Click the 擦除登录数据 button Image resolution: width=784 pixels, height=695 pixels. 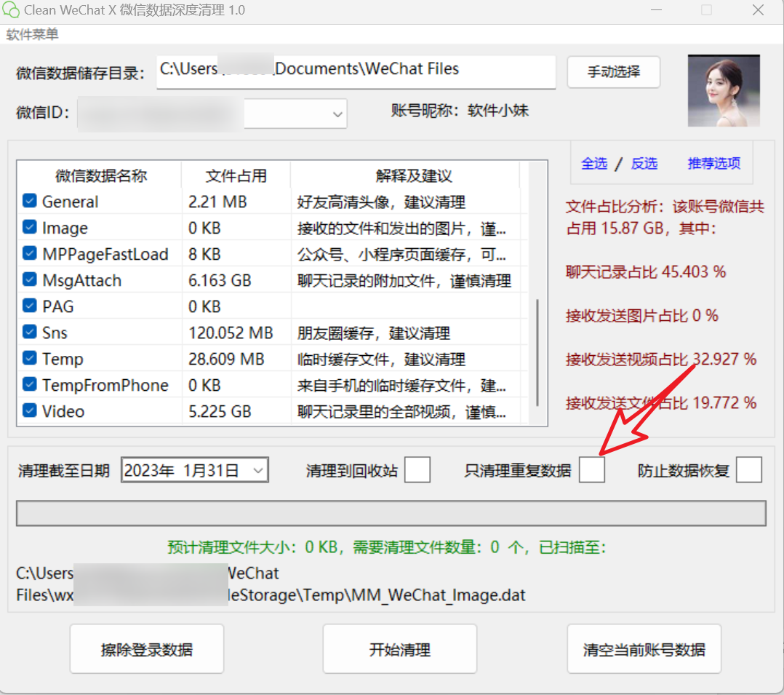[x=146, y=649]
